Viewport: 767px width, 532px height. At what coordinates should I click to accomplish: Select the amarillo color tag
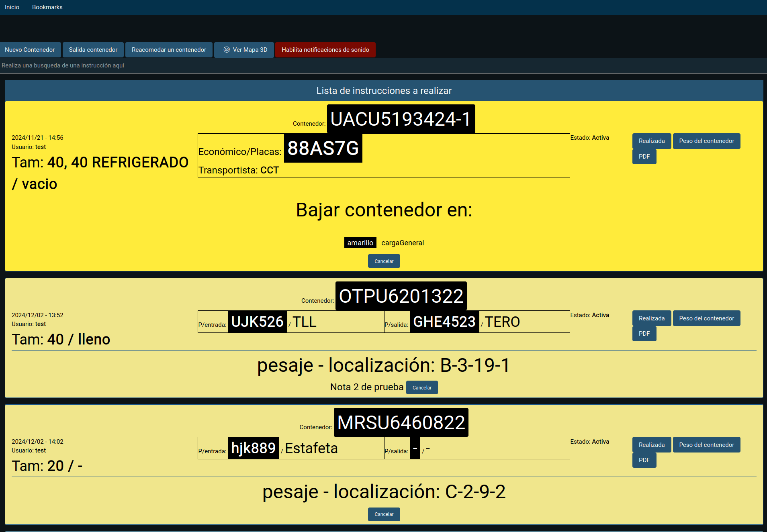pos(360,243)
